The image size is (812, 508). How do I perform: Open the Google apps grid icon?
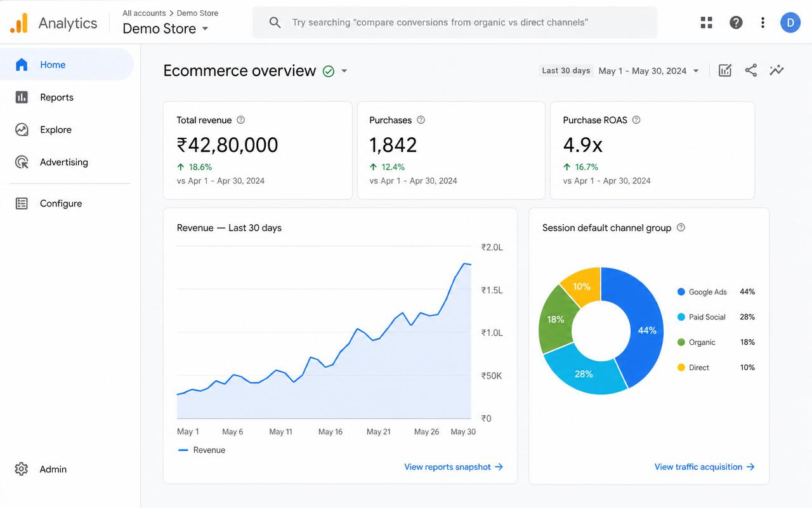[x=706, y=23]
